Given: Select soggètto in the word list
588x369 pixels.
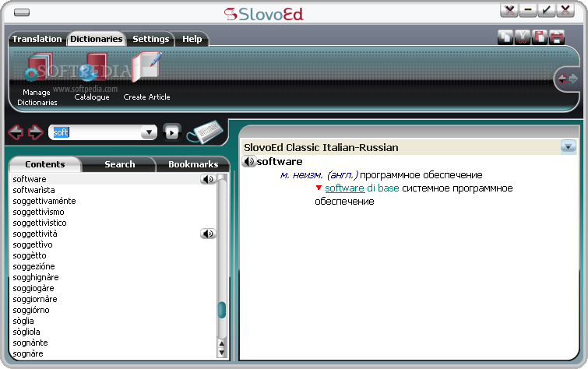Looking at the screenshot, I should click(x=113, y=255).
